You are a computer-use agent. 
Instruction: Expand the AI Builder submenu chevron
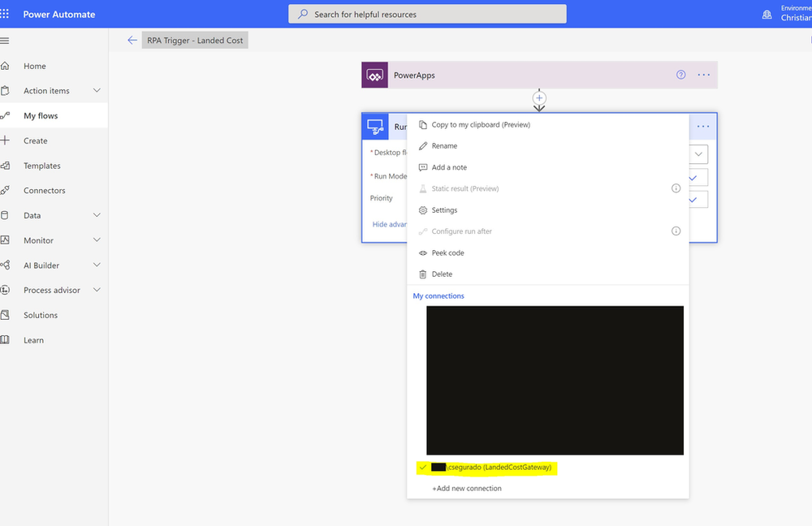[97, 265]
